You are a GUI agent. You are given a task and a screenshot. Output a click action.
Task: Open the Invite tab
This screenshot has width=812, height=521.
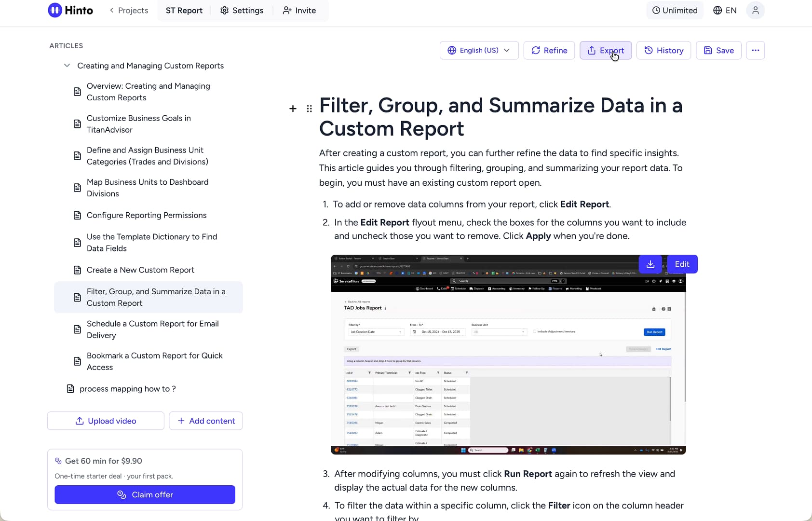[299, 10]
